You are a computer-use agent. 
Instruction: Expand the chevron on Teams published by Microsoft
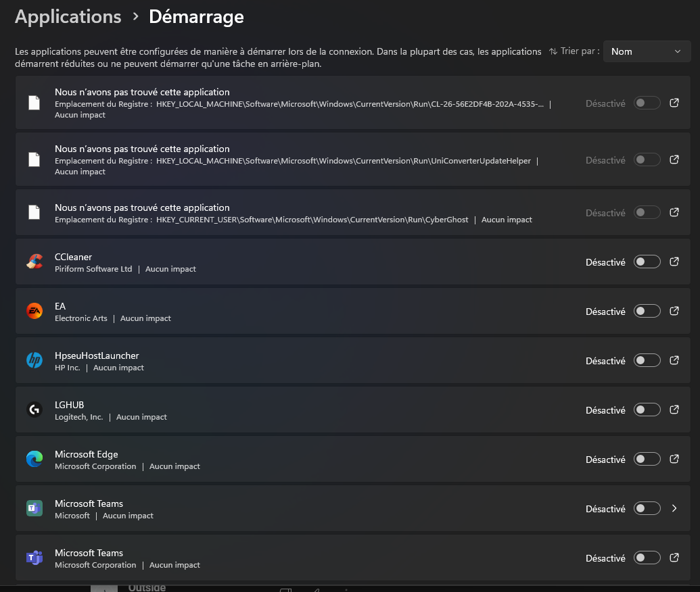coord(674,508)
